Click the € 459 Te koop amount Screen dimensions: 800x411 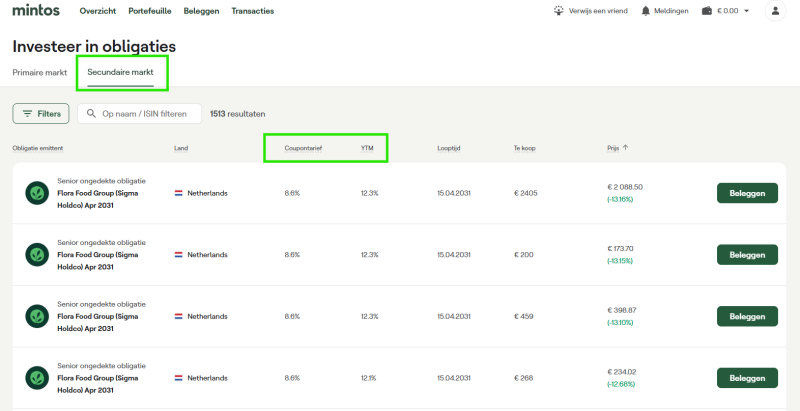pyautogui.click(x=523, y=316)
